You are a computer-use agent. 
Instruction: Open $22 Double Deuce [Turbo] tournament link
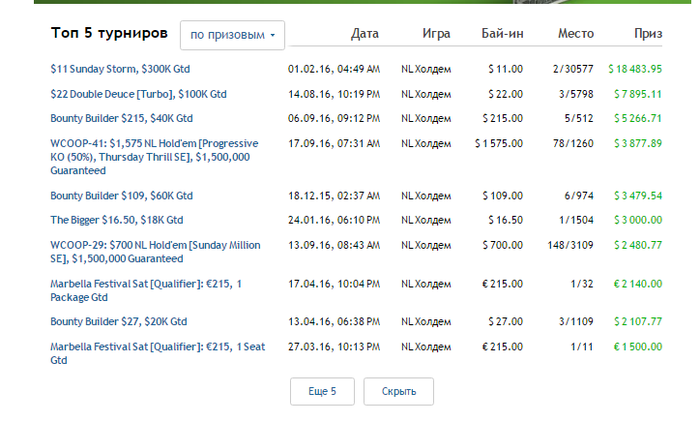[x=138, y=94]
